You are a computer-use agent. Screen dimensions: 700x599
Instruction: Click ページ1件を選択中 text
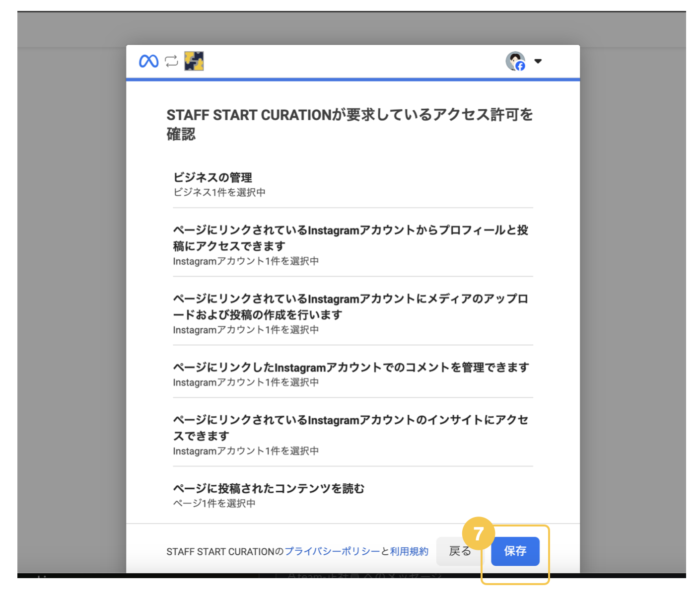214,503
